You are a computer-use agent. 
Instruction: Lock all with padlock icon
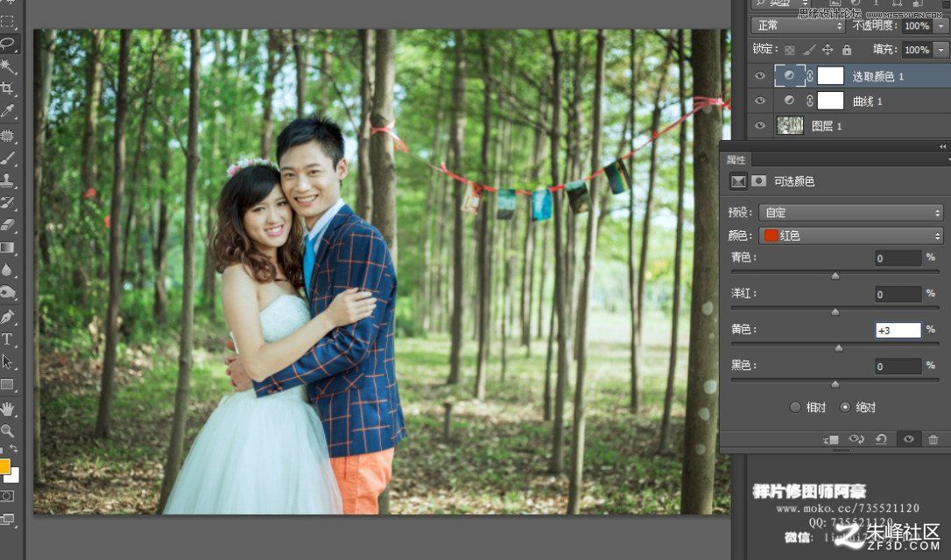[x=847, y=50]
